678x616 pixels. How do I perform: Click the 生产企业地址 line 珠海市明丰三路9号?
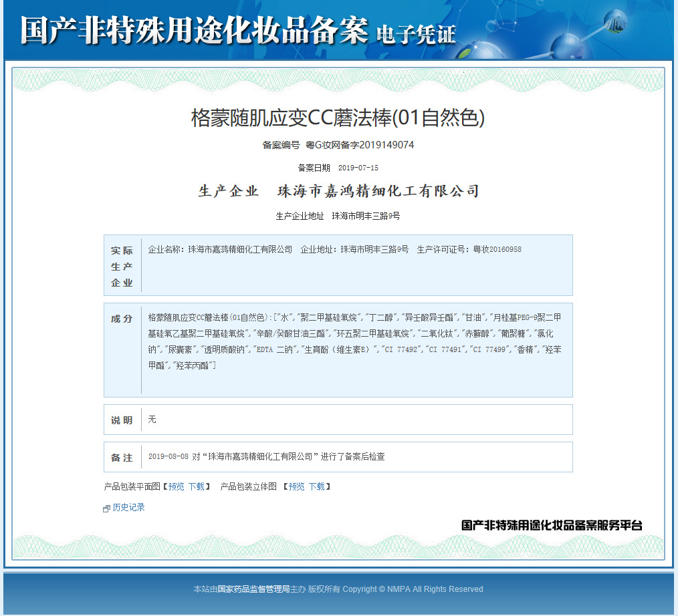[x=366, y=216]
